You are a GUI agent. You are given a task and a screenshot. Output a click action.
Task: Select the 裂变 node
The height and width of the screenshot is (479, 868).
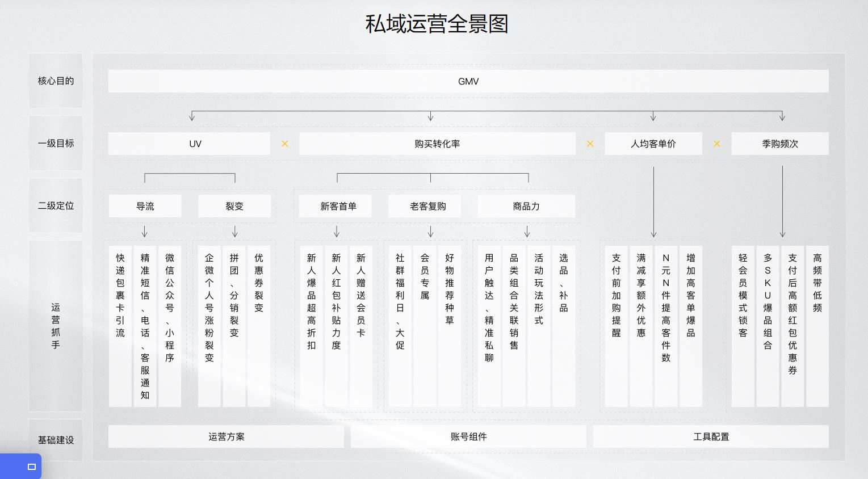[234, 206]
